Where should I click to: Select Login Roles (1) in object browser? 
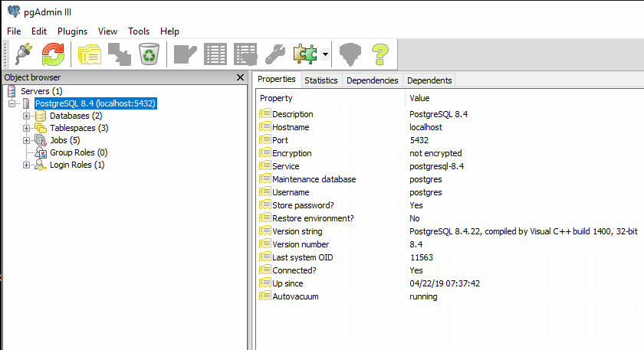[77, 165]
